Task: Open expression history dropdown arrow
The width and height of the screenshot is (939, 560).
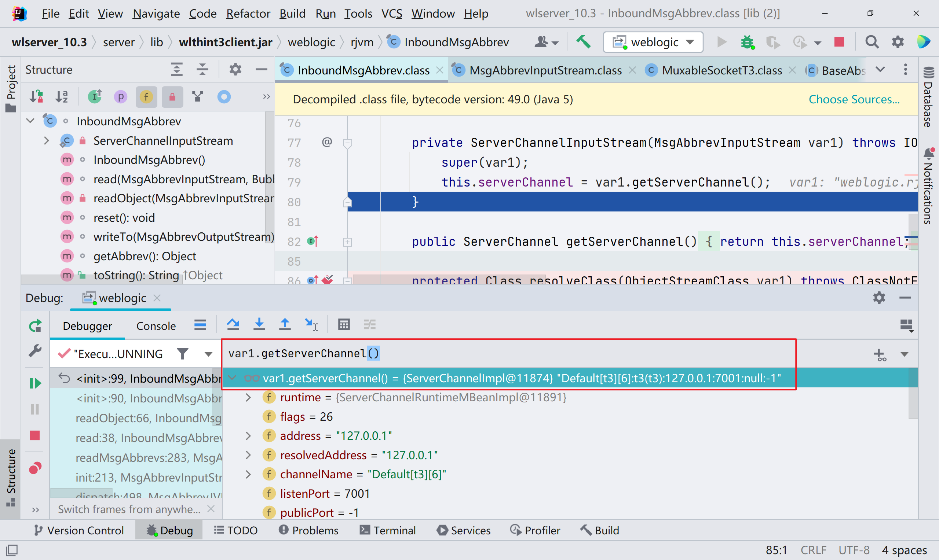Action: (905, 354)
